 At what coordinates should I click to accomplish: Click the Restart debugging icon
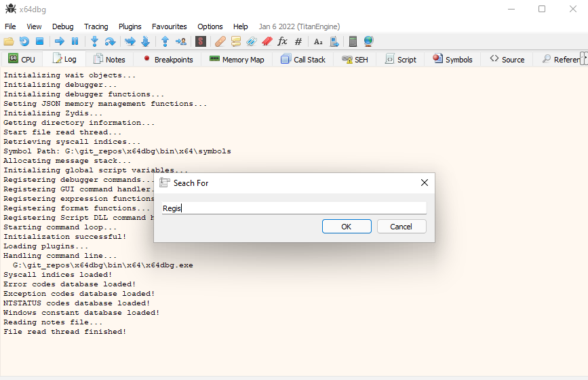pyautogui.click(x=24, y=41)
